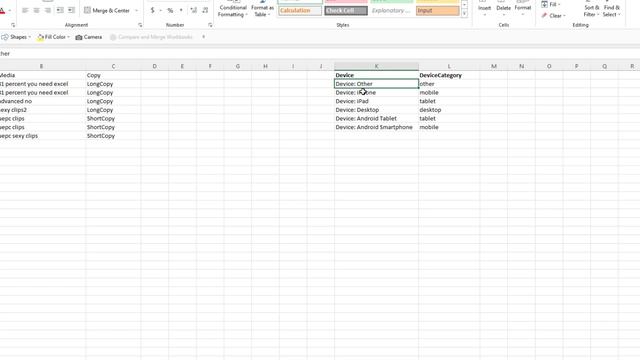Open the currency format dropdown arrow

click(x=160, y=10)
